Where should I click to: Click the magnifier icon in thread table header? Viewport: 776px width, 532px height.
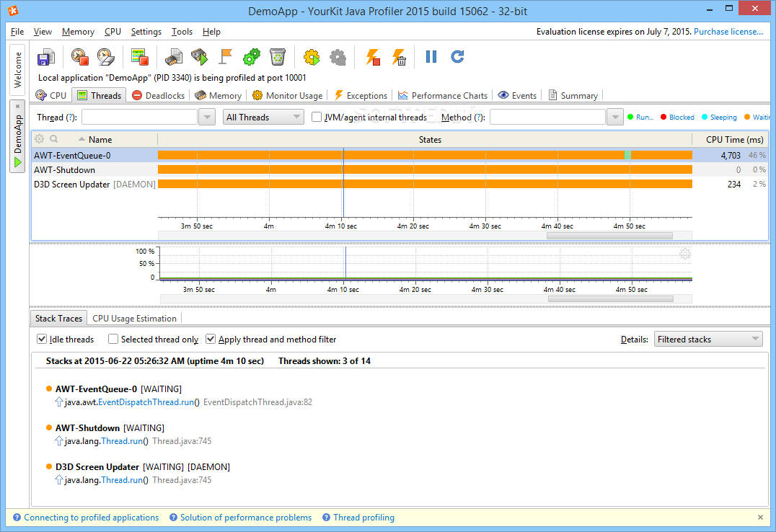pos(53,139)
